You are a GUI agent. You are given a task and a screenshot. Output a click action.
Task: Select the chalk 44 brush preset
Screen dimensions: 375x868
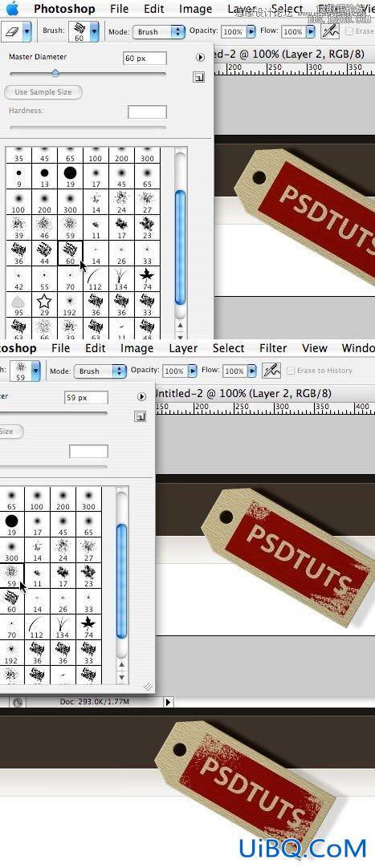[45, 253]
